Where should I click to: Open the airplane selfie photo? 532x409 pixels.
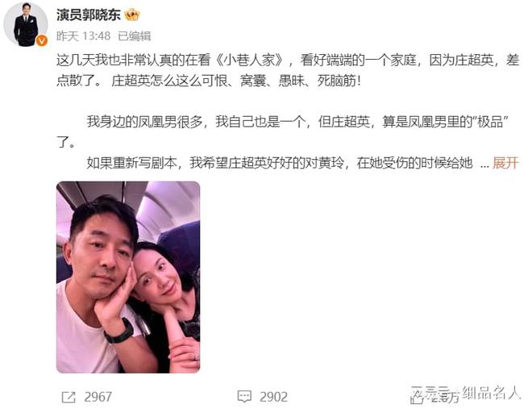(x=128, y=278)
